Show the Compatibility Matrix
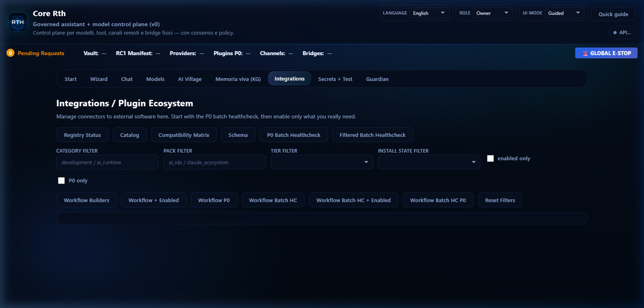The height and width of the screenshot is (308, 644). pyautogui.click(x=184, y=135)
